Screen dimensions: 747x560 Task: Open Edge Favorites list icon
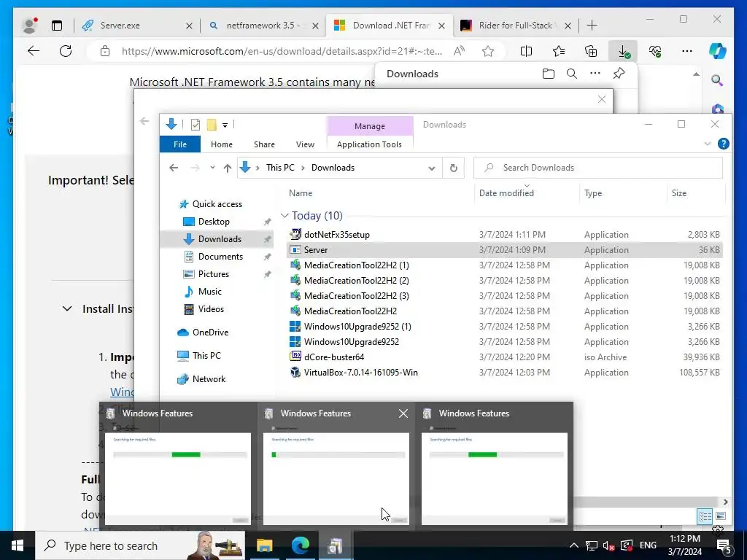559,51
